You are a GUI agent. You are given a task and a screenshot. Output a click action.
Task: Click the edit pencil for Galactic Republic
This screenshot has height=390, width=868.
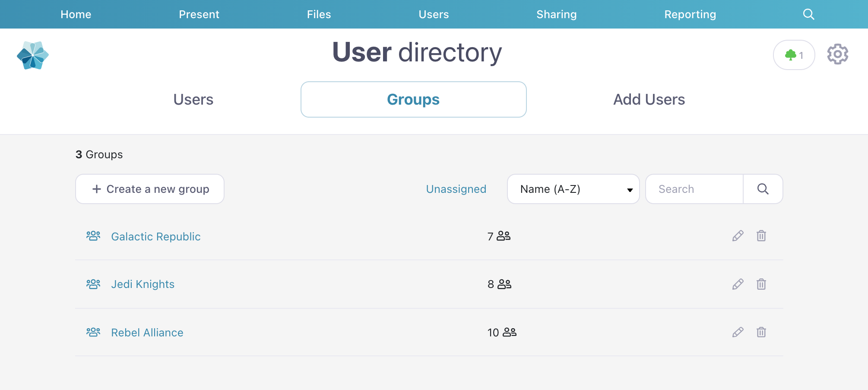pos(738,236)
